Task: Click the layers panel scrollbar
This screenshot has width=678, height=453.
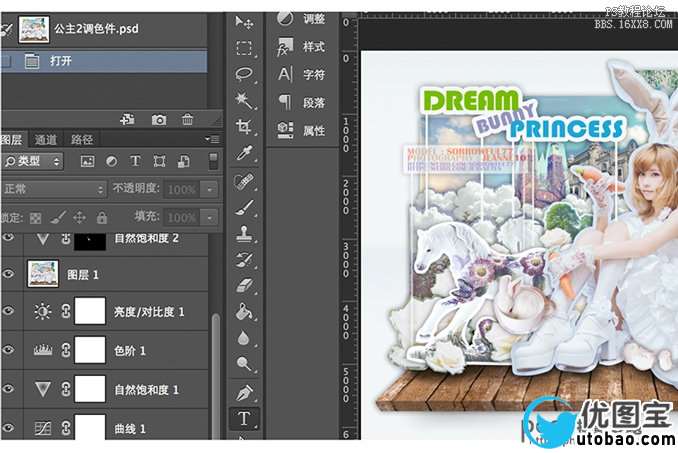Action: (215, 376)
